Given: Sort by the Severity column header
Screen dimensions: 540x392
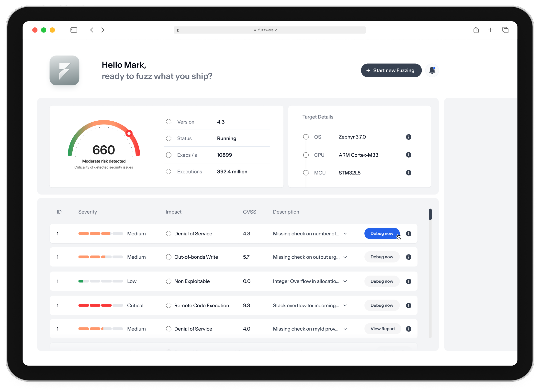Looking at the screenshot, I should pos(88,212).
